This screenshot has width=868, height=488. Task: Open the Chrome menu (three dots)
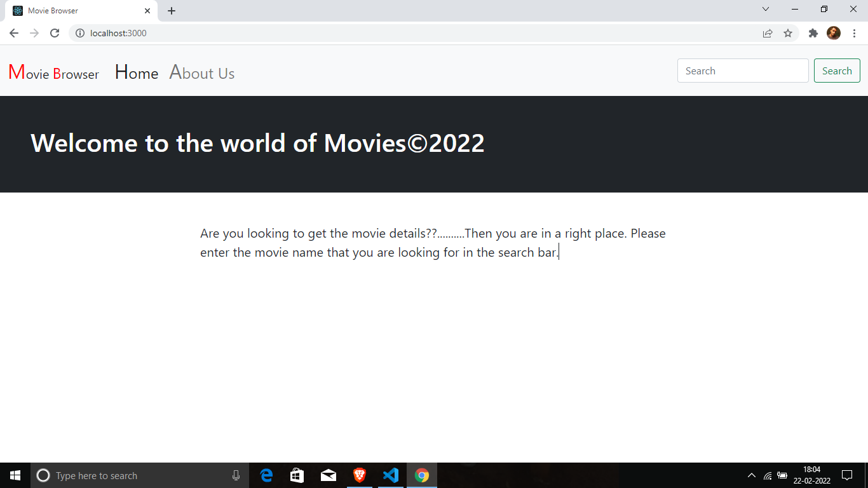click(x=854, y=33)
